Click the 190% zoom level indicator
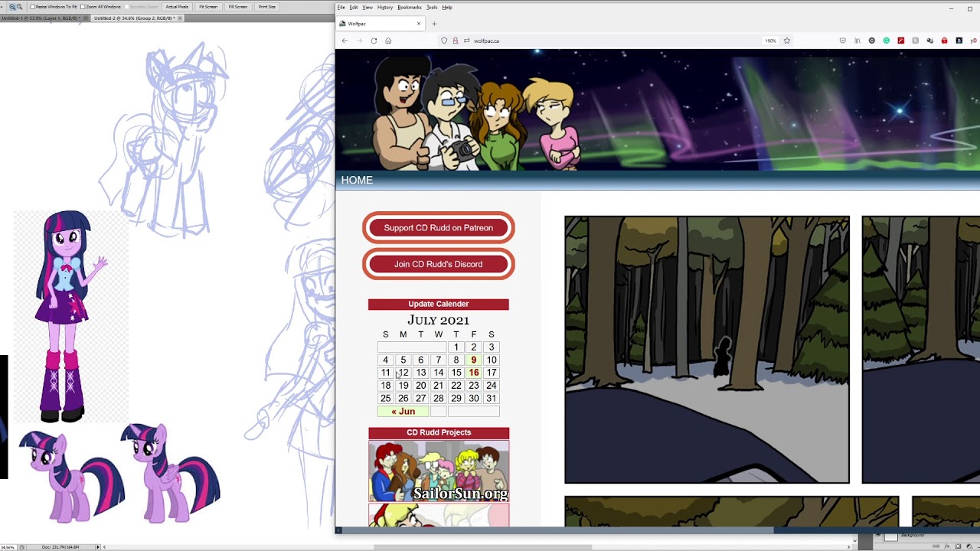 point(770,41)
